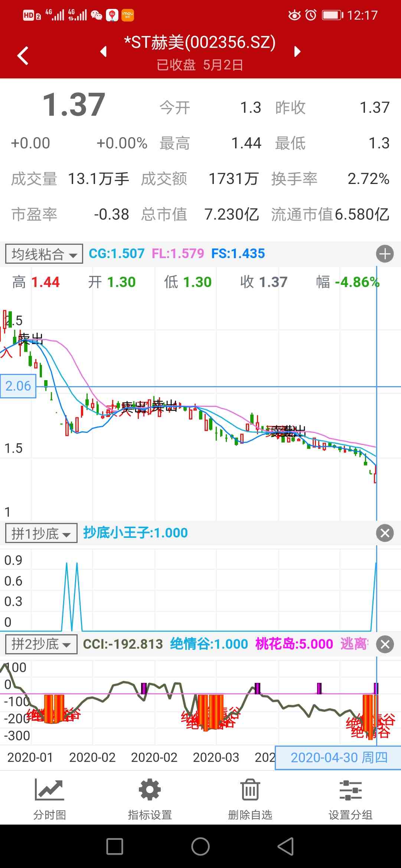Tap the 已收盘 5月2日 status text
Screen dimensions: 401x868
point(200,65)
